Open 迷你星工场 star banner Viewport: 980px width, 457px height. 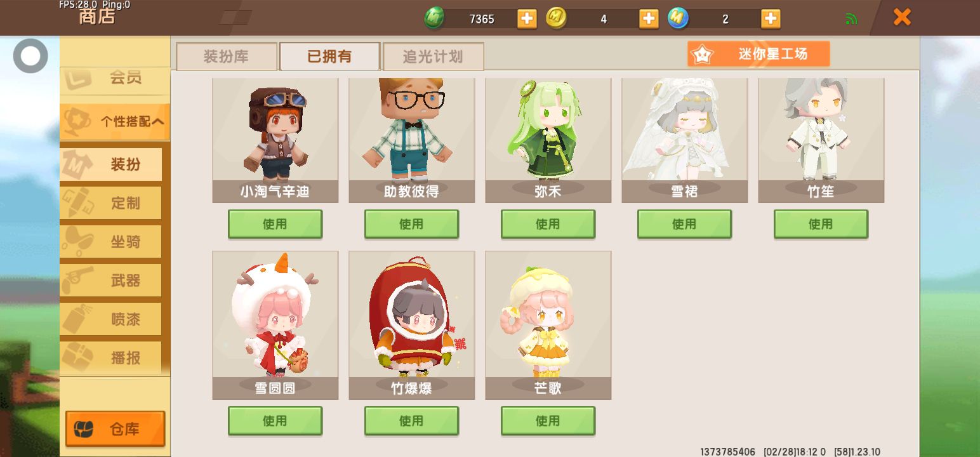click(758, 54)
